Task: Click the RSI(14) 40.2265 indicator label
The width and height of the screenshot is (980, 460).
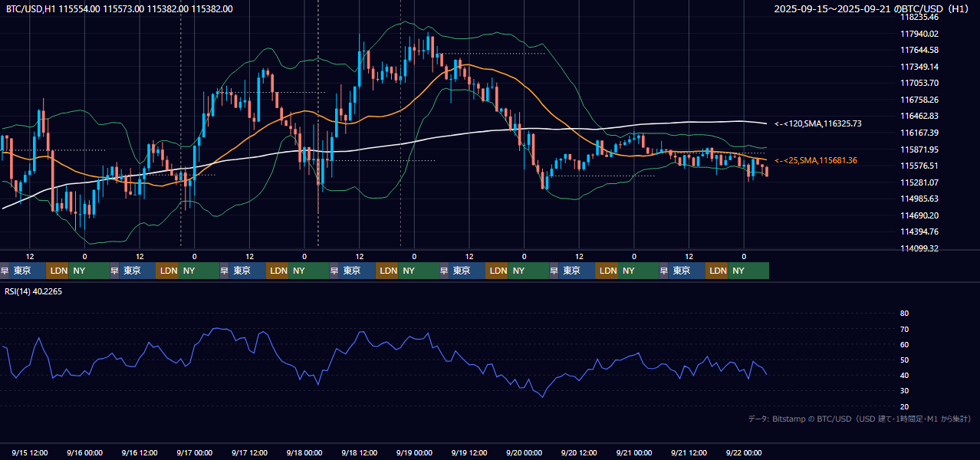Action: [35, 291]
